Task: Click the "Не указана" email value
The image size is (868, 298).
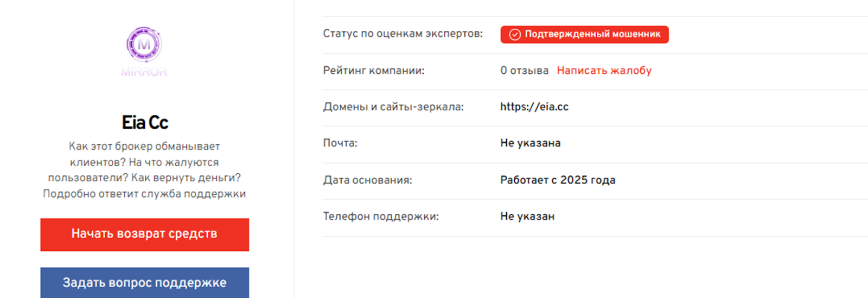Action: click(x=530, y=143)
